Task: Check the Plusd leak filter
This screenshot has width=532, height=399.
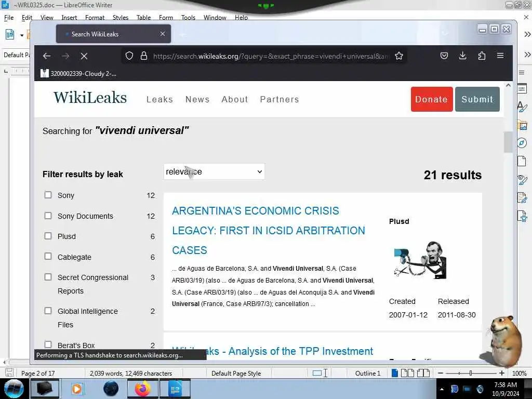Action: click(48, 236)
